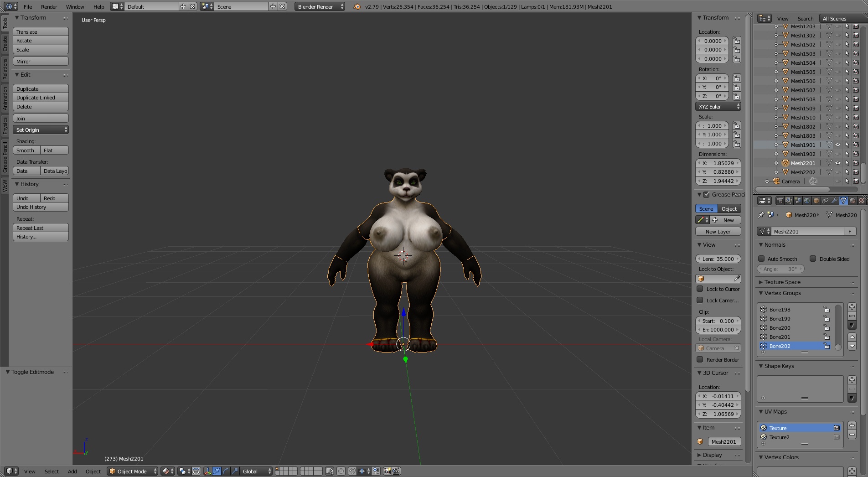868x477 pixels.
Task: Open the Modifiers properties tab (wrench icon)
Action: click(x=834, y=201)
